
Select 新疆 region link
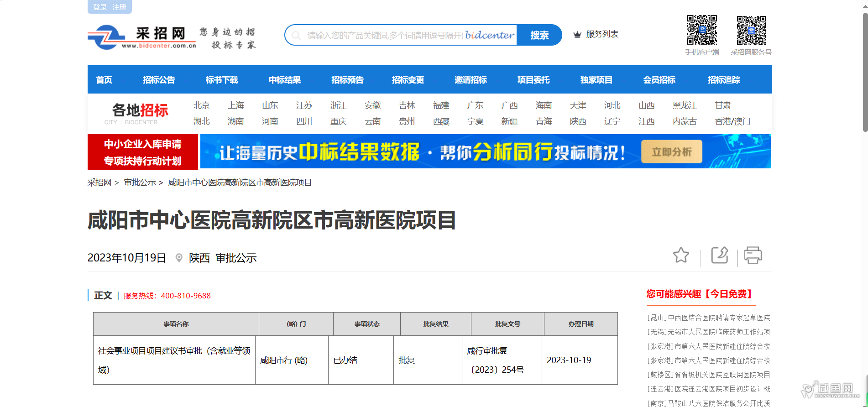(510, 121)
